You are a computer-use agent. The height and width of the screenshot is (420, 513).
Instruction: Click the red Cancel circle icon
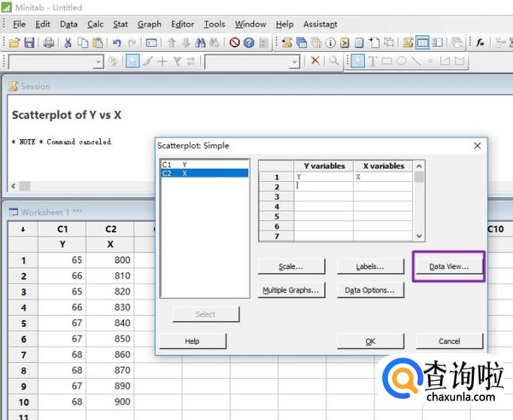(x=235, y=43)
